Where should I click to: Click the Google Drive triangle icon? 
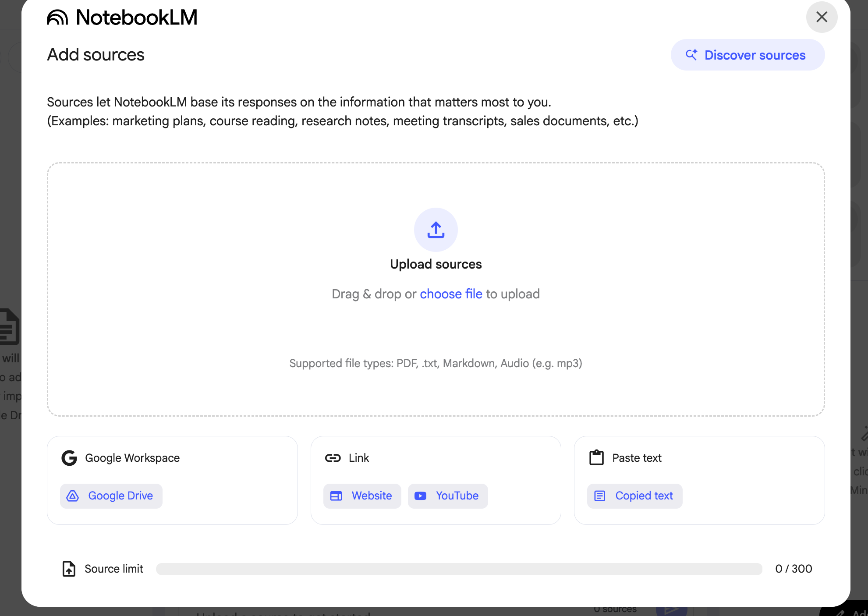73,496
